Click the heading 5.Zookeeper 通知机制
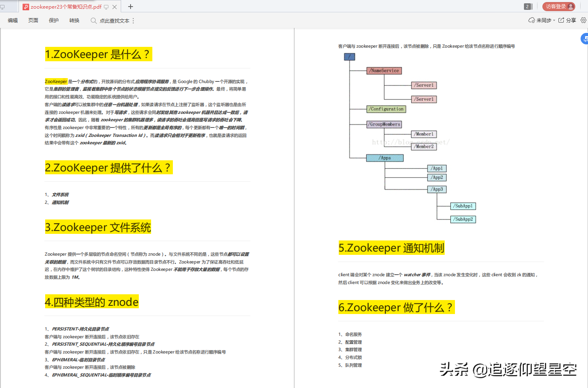 click(392, 248)
